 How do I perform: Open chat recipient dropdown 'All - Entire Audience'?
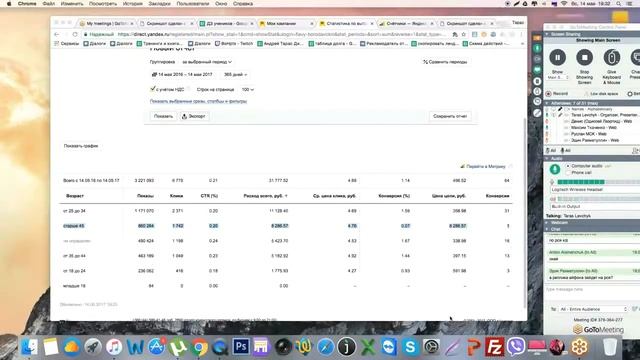point(593,309)
